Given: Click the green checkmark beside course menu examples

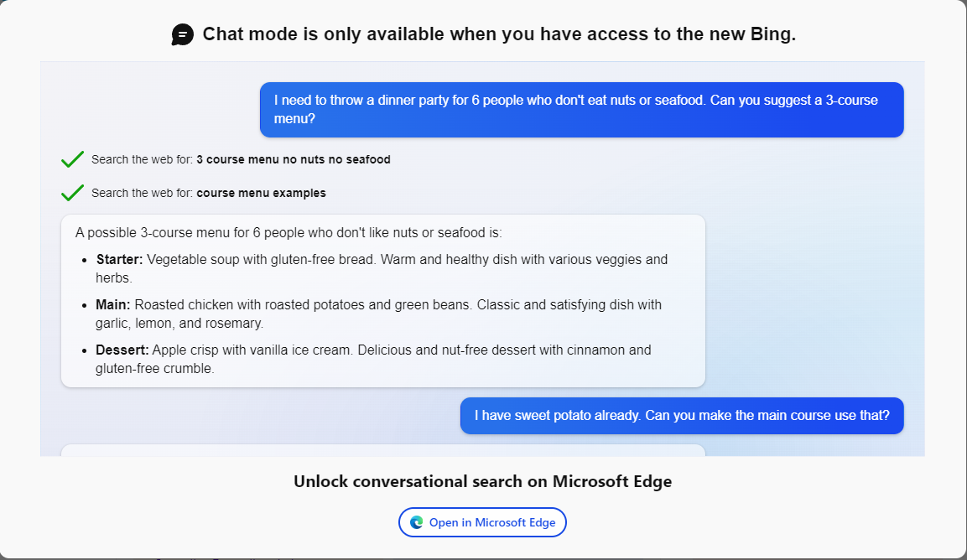Looking at the screenshot, I should (72, 191).
